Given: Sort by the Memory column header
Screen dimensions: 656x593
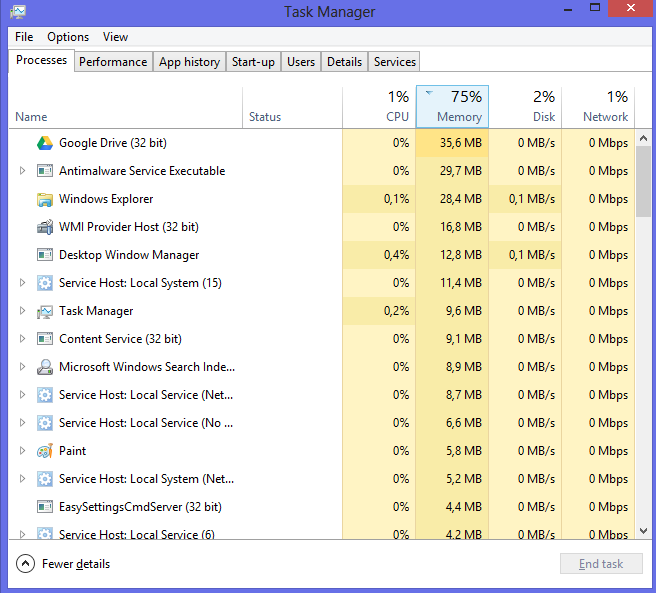Looking at the screenshot, I should click(x=452, y=107).
